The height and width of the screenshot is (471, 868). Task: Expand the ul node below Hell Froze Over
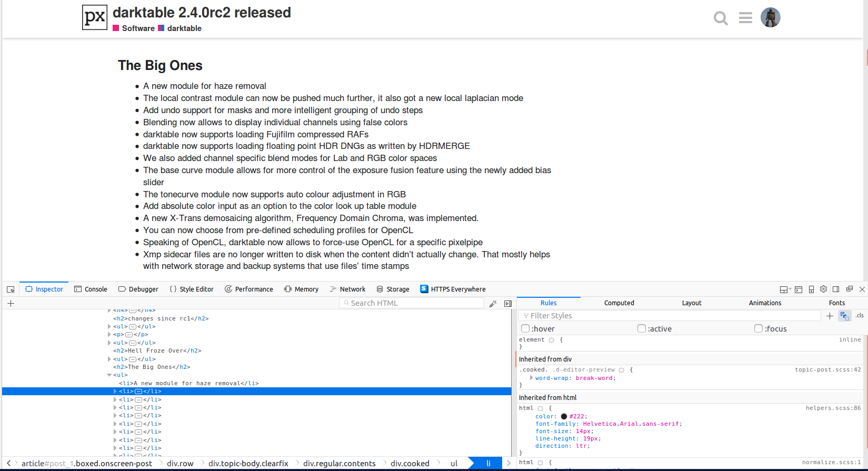coord(109,359)
